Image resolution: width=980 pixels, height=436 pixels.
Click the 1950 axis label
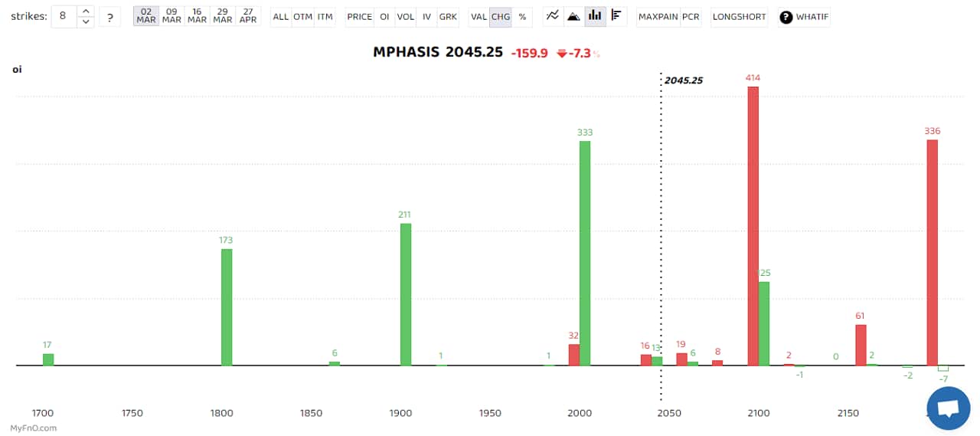pyautogui.click(x=490, y=413)
